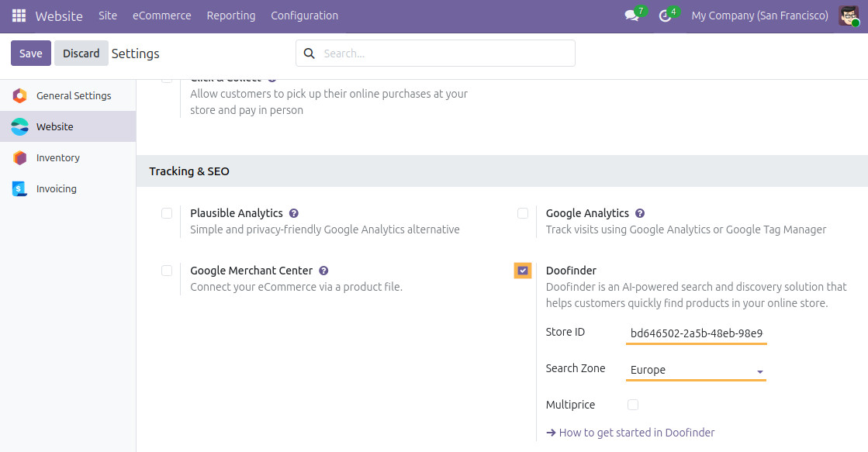868x452 pixels.
Task: Enable the Plausible Analytics checkbox
Action: pyautogui.click(x=167, y=213)
